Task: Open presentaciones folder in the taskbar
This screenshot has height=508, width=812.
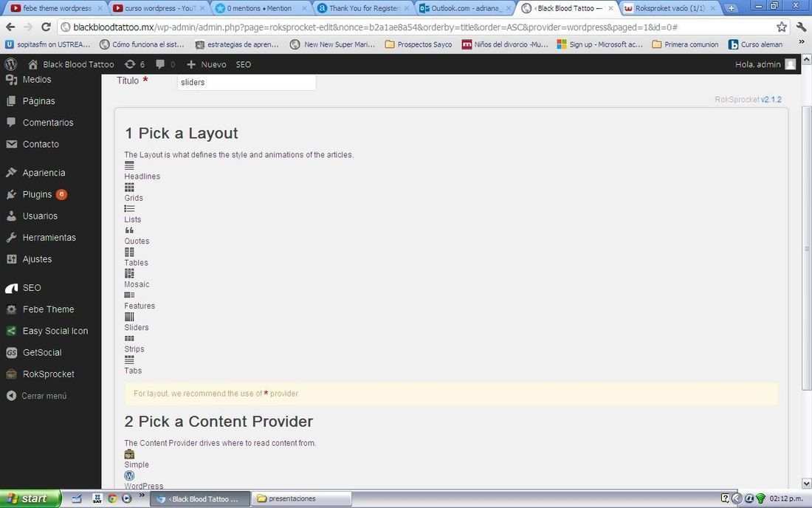Action: [x=301, y=498]
